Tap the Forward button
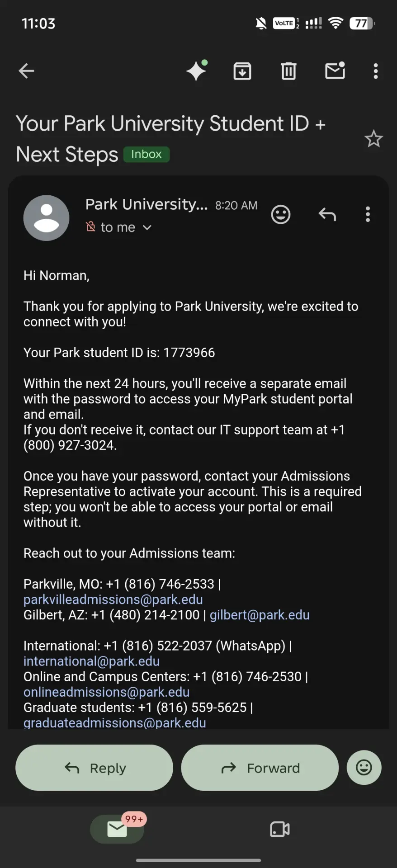Screen dimensions: 397x868 point(260,768)
